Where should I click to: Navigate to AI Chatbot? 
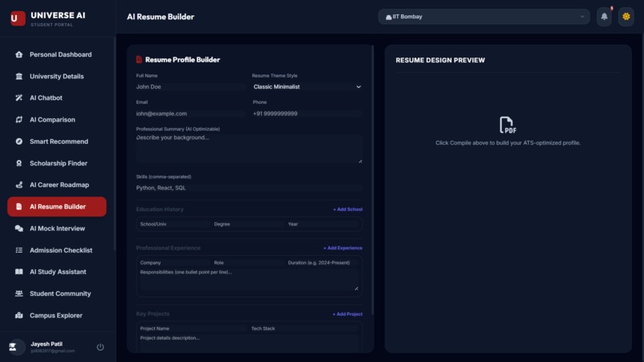coord(57,97)
